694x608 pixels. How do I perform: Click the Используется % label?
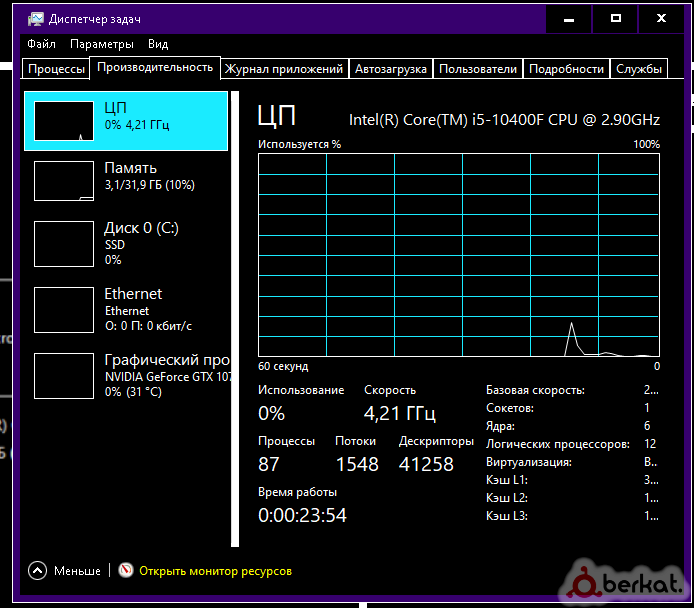click(x=300, y=144)
